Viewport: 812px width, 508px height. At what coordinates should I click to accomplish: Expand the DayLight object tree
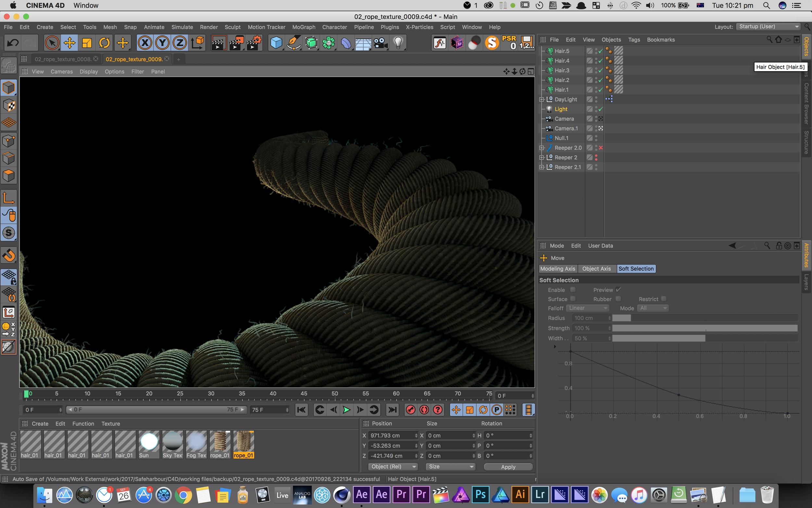pyautogui.click(x=541, y=99)
